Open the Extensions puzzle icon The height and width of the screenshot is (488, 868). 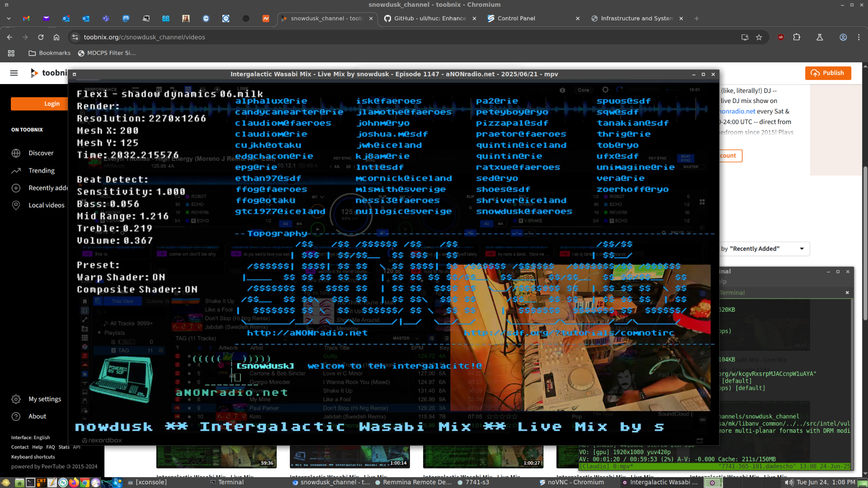point(797,37)
